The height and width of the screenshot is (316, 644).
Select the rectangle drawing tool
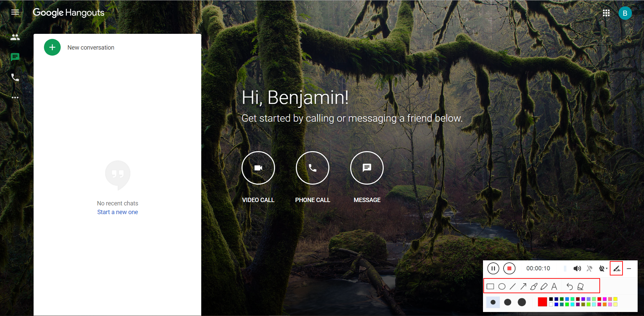490,287
